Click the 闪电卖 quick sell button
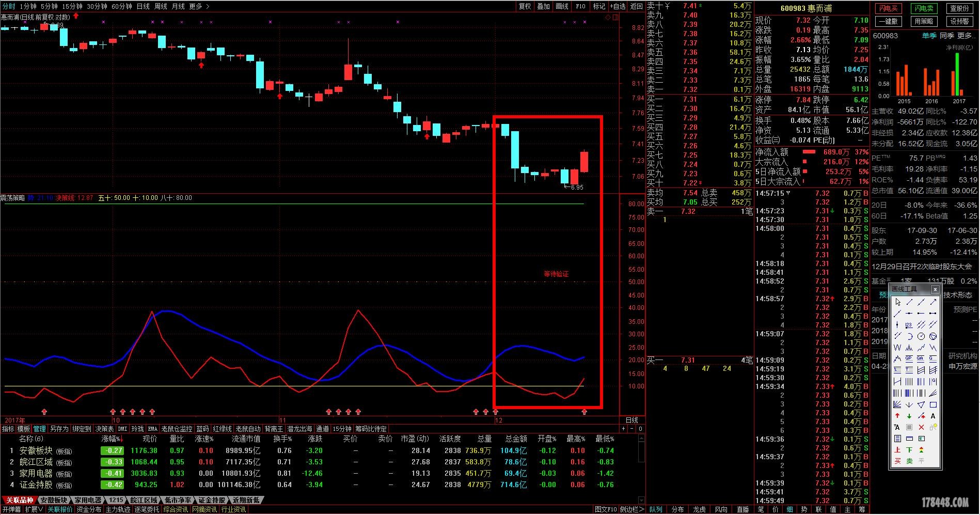This screenshot has width=980, height=515. click(924, 8)
